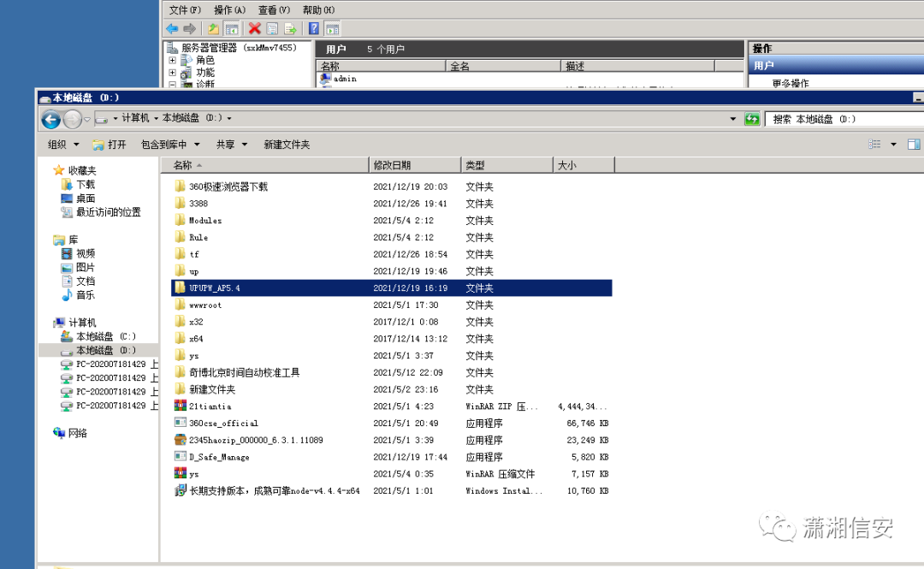The height and width of the screenshot is (569, 924).
Task: Click the green refresh icon beside address bar
Action: [752, 119]
